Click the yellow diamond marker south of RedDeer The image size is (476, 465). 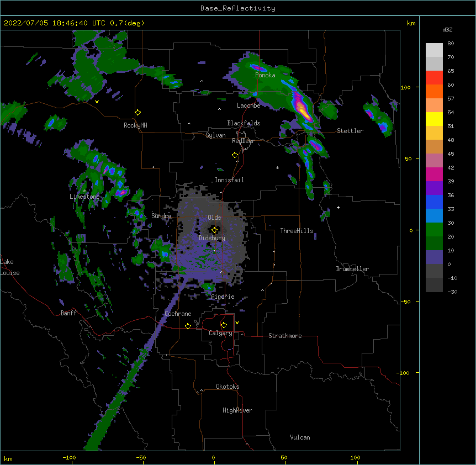(x=235, y=155)
